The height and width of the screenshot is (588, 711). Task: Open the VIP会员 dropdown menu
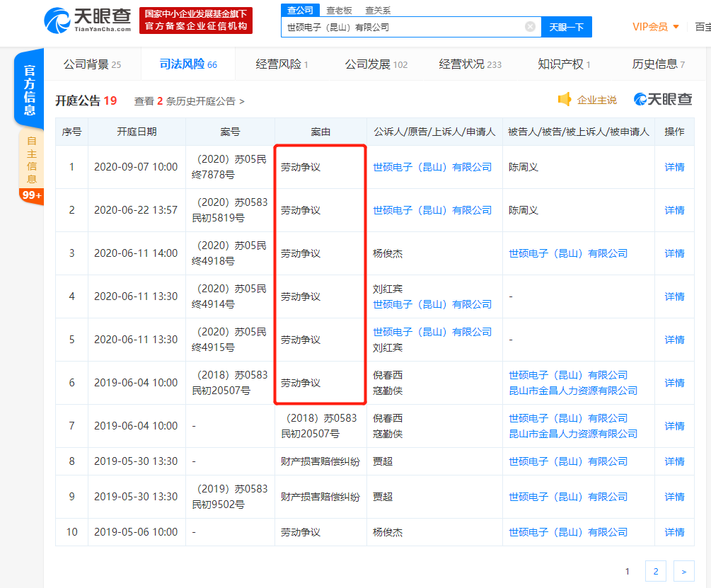click(655, 27)
